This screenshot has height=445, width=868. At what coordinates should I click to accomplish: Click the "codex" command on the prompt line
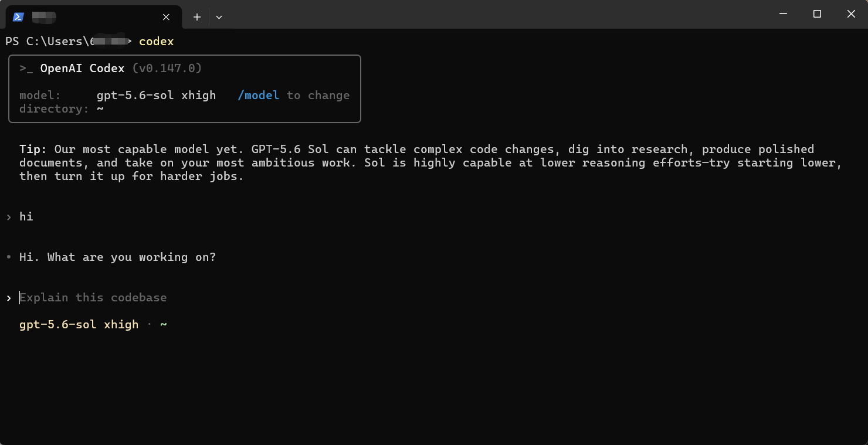click(157, 42)
